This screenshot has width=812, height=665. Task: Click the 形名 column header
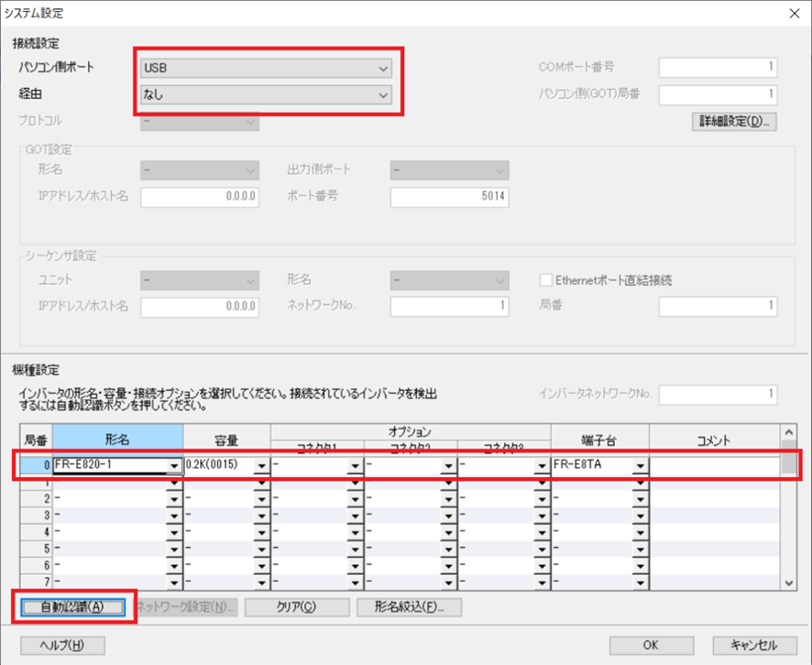[x=117, y=440]
